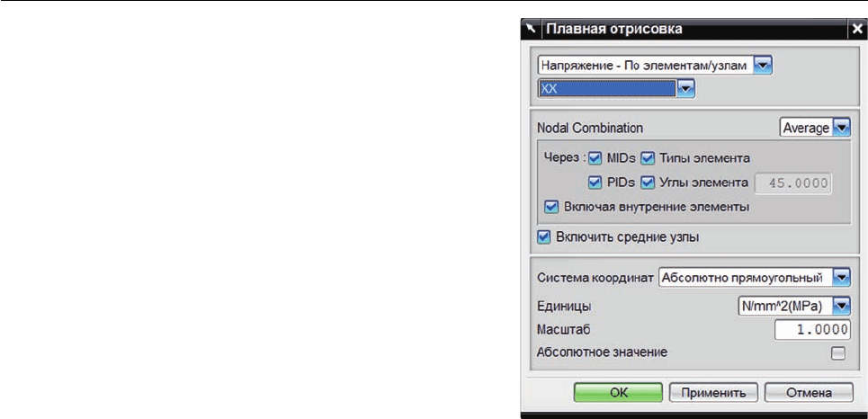Screen dimensions: 868x419
Task: Click the pin icon in dialog title bar
Action: 532,29
